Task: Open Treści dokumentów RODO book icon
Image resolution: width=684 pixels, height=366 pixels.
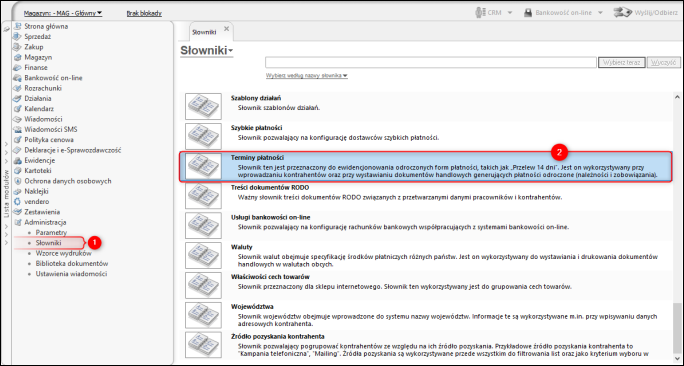Action: [203, 195]
